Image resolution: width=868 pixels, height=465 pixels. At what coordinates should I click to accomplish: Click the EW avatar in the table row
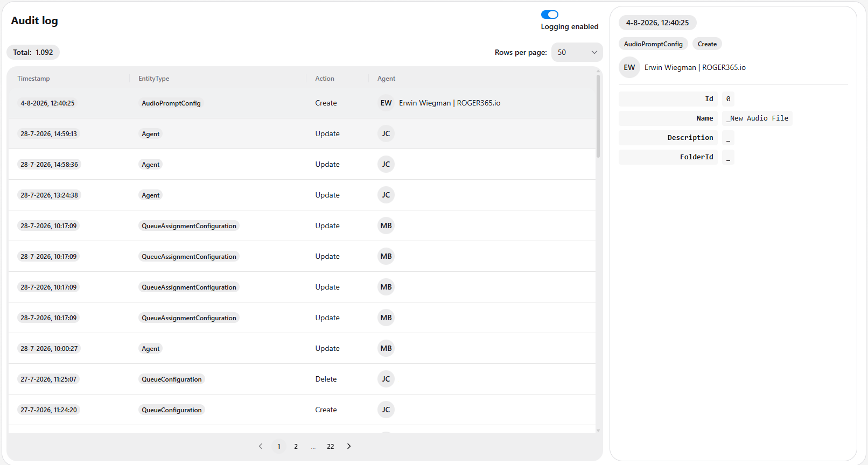click(386, 103)
